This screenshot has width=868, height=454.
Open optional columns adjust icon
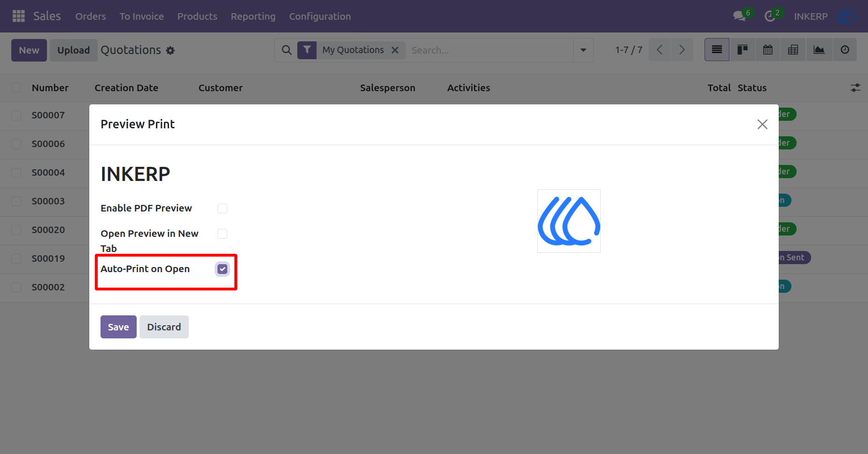[855, 88]
